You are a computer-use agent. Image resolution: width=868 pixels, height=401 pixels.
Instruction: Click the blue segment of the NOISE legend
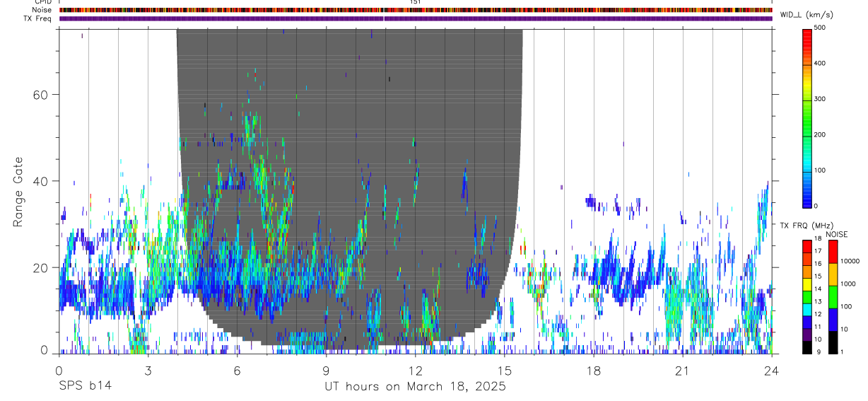click(x=833, y=320)
